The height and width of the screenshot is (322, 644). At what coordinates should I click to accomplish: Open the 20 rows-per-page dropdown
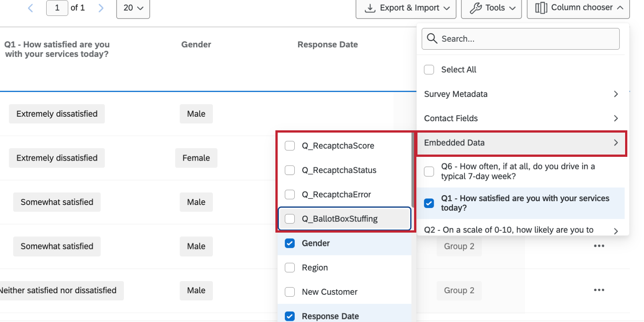pos(133,8)
